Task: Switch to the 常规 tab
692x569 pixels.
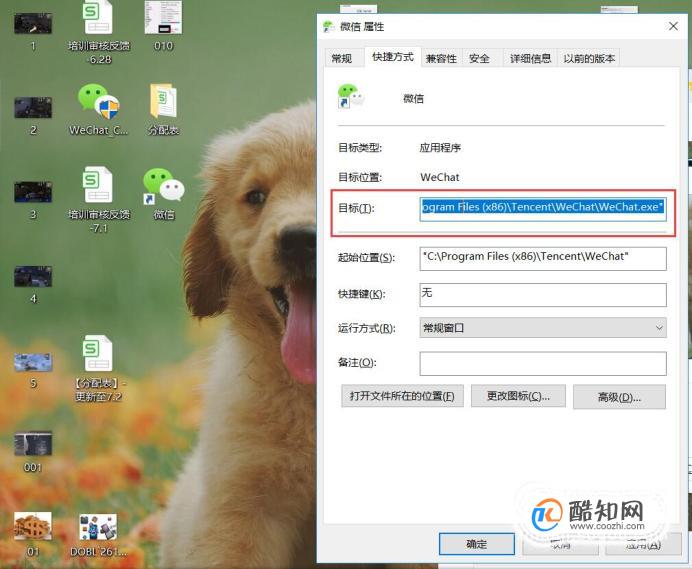Action: pos(342,58)
